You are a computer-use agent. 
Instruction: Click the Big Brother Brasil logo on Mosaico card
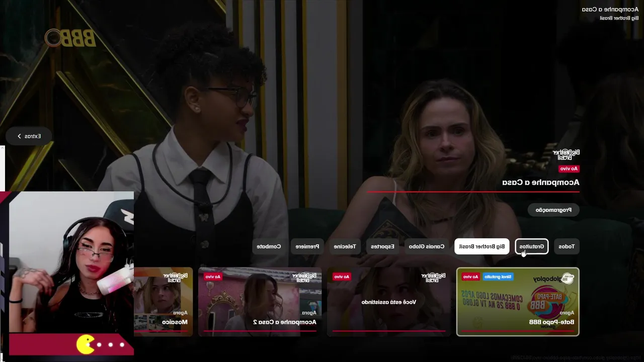pos(175,277)
